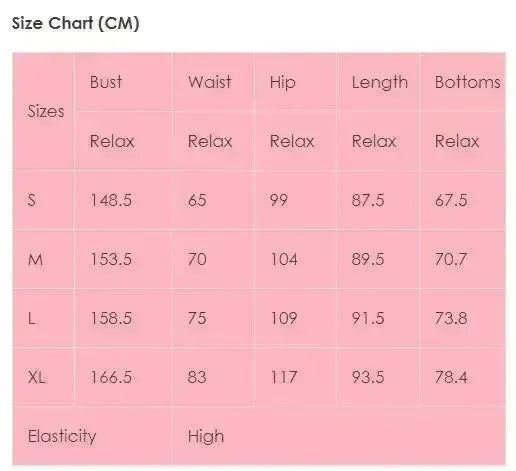Image resolution: width=516 pixels, height=471 pixels.
Task: Click the Waist column header
Action: click(209, 82)
